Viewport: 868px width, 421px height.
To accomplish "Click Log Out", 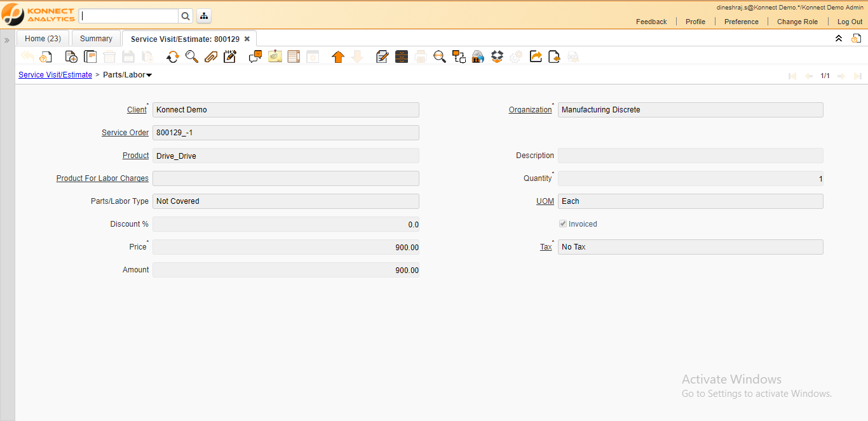I will [x=850, y=22].
